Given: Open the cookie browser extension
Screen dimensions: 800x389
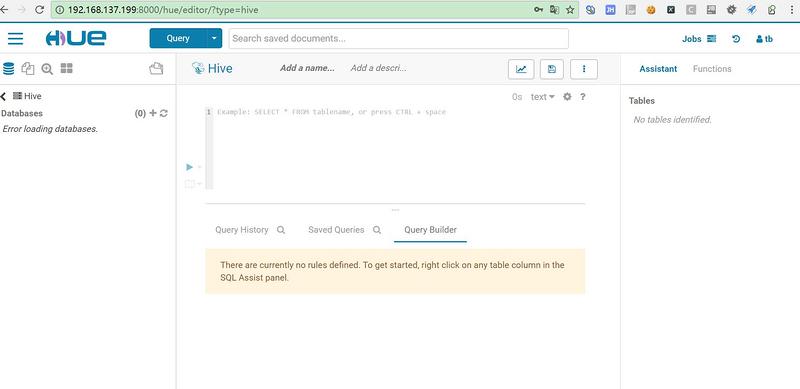Looking at the screenshot, I should 651,10.
